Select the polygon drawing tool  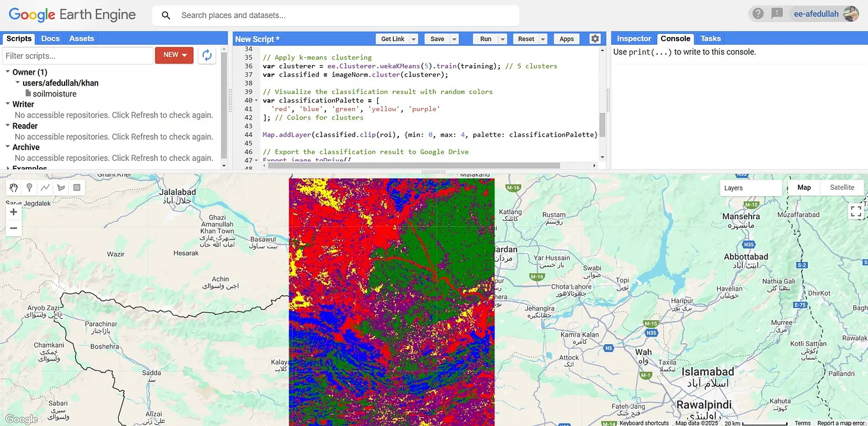(60, 188)
